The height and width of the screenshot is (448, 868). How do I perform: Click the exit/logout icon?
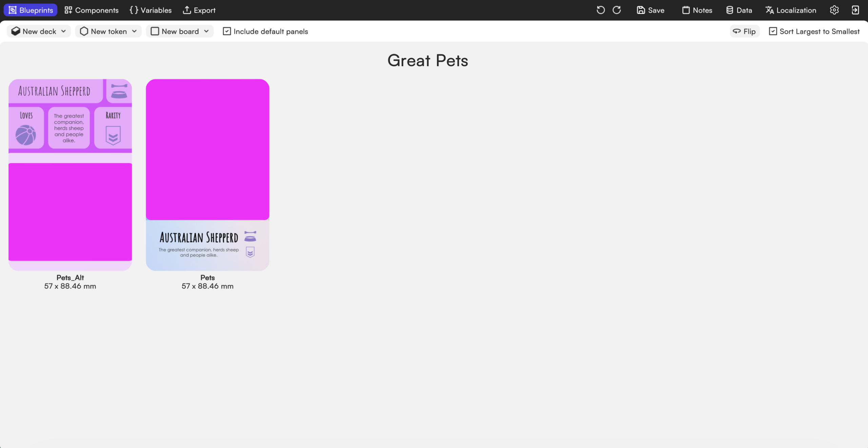pos(855,10)
